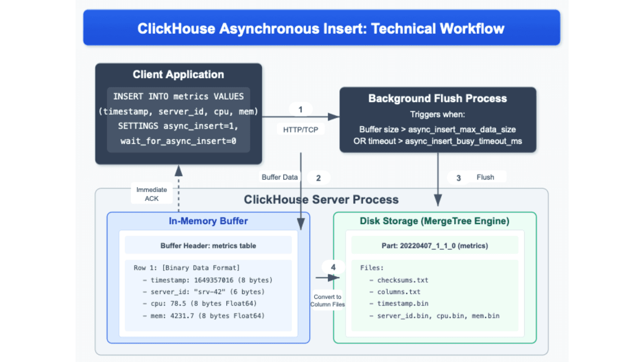The width and height of the screenshot is (644, 362).
Task: Click the ClickHouse Asynchronous Insert title banner
Action: [x=321, y=28]
